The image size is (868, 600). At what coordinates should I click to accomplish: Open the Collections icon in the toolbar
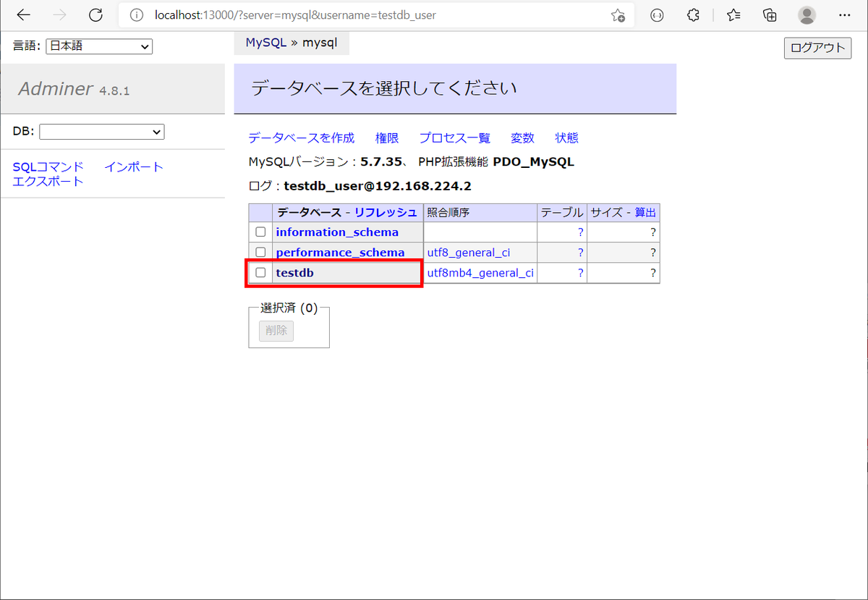(x=770, y=14)
